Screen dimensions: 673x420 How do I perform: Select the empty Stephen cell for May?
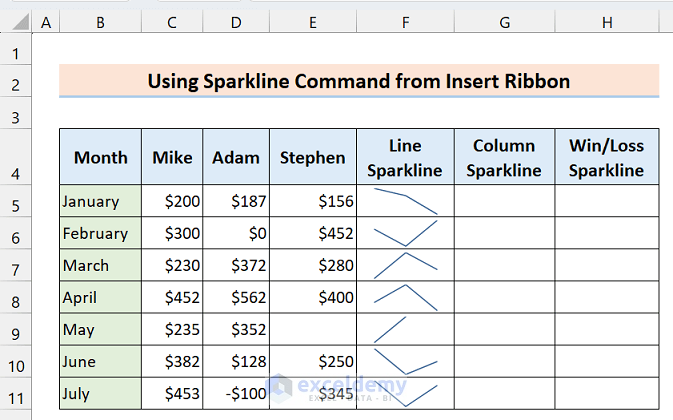(314, 329)
